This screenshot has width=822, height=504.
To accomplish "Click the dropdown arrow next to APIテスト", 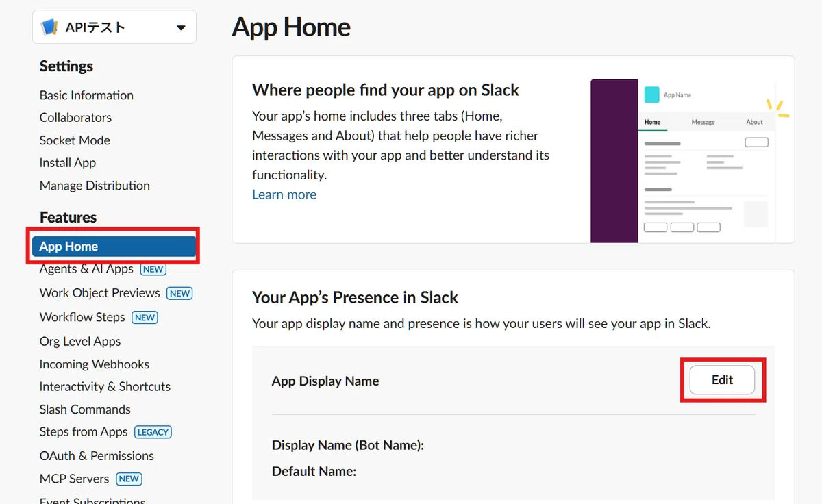I will pyautogui.click(x=181, y=28).
